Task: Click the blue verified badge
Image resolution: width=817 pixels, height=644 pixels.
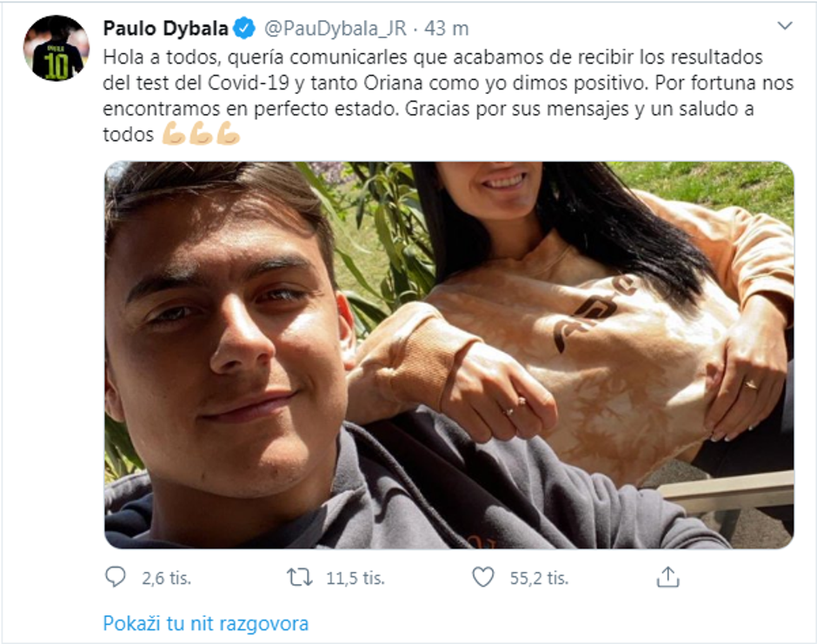Action: pos(244,28)
